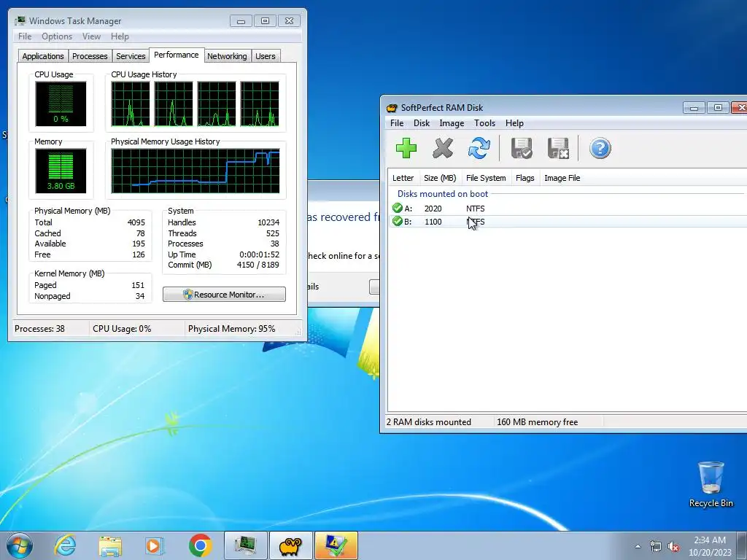Maximize the Windows Task Manager window

(x=265, y=21)
